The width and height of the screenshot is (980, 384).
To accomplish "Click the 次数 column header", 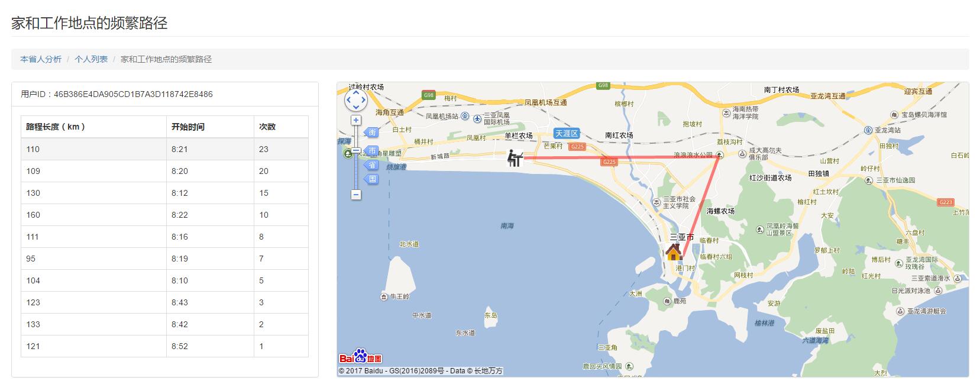I will tap(267, 127).
